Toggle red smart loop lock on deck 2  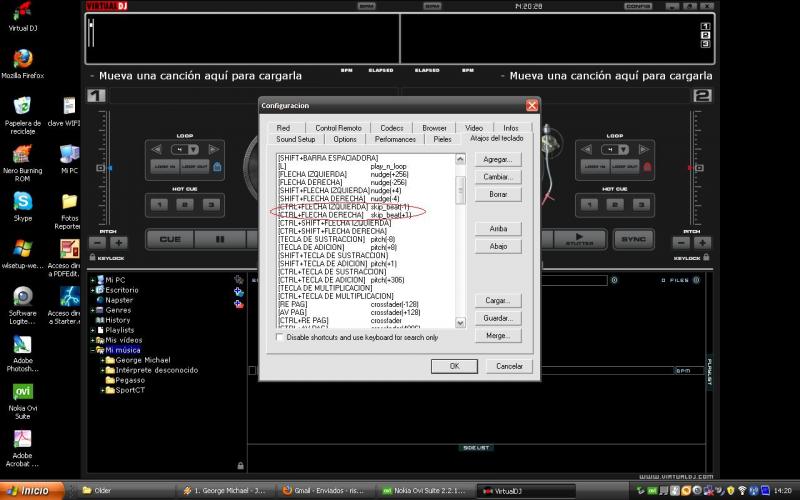point(647,167)
